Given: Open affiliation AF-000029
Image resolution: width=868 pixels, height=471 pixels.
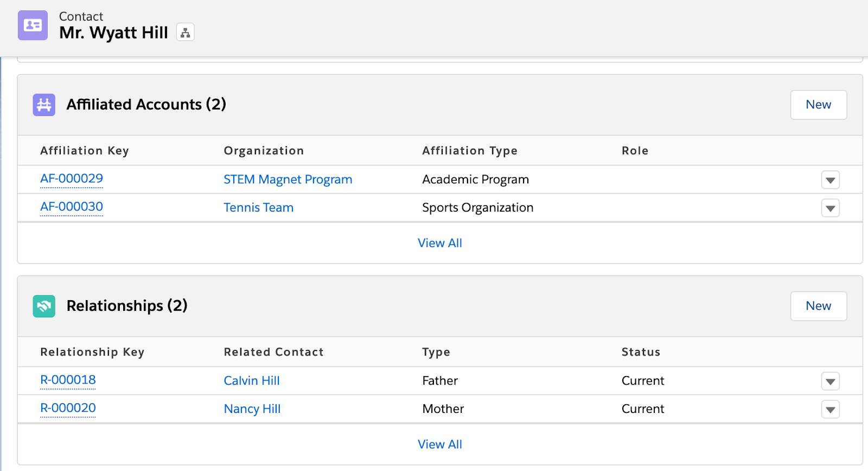Looking at the screenshot, I should (72, 179).
